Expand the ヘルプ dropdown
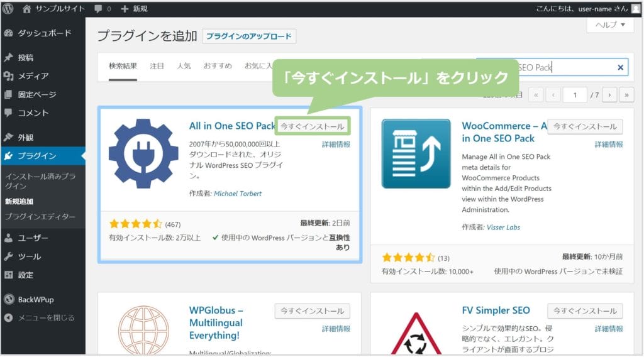Image resolution: width=644 pixels, height=357 pixels. click(610, 25)
